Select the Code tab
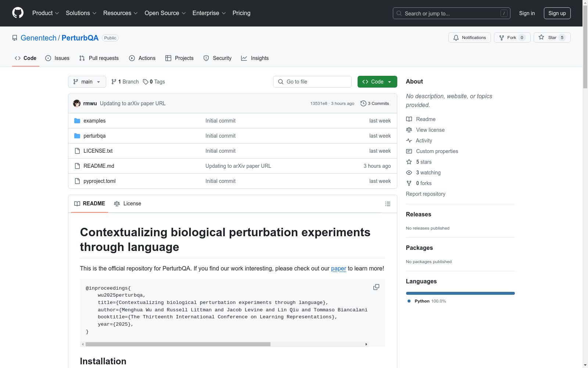Image resolution: width=588 pixels, height=368 pixels. (26, 58)
